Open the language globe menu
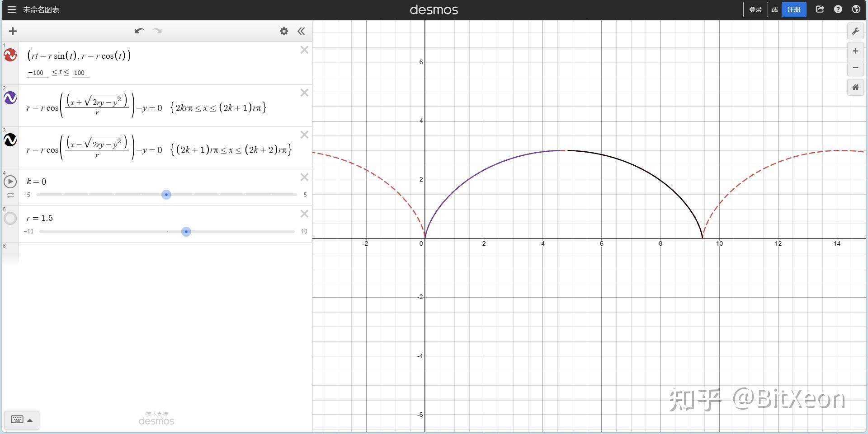 click(x=856, y=9)
